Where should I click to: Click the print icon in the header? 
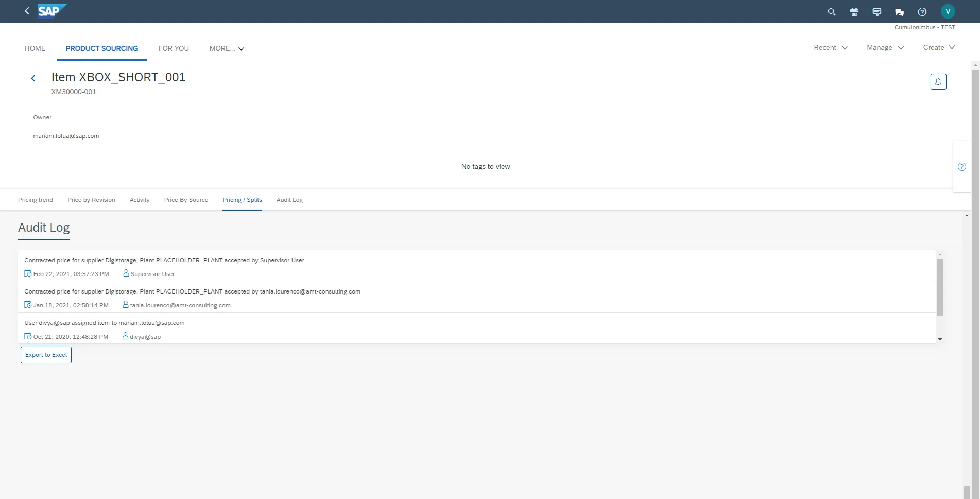coord(854,12)
